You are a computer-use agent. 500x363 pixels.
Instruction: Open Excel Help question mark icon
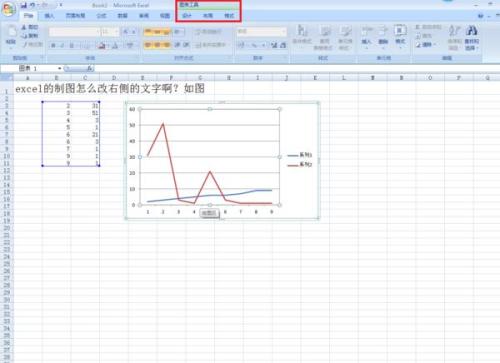click(480, 16)
